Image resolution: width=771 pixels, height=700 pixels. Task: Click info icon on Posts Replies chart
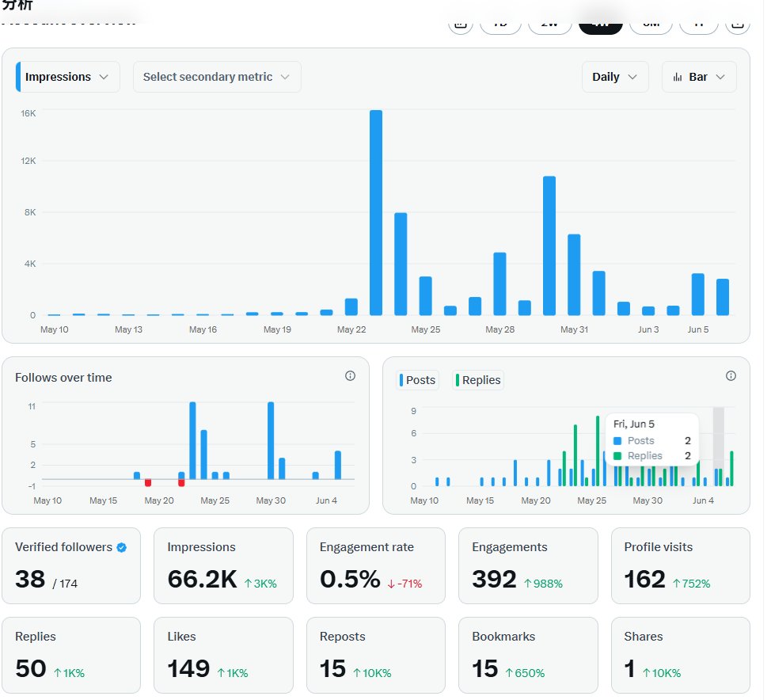pos(731,376)
